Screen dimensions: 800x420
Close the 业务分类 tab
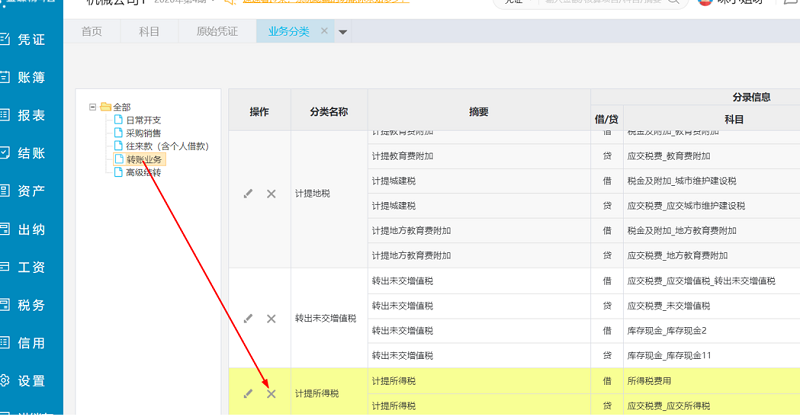pyautogui.click(x=323, y=32)
